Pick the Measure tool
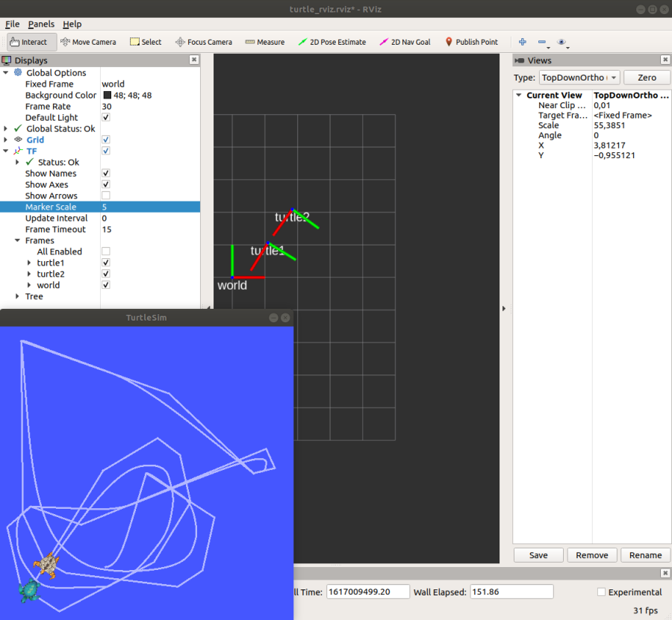This screenshot has height=620, width=672. click(264, 42)
